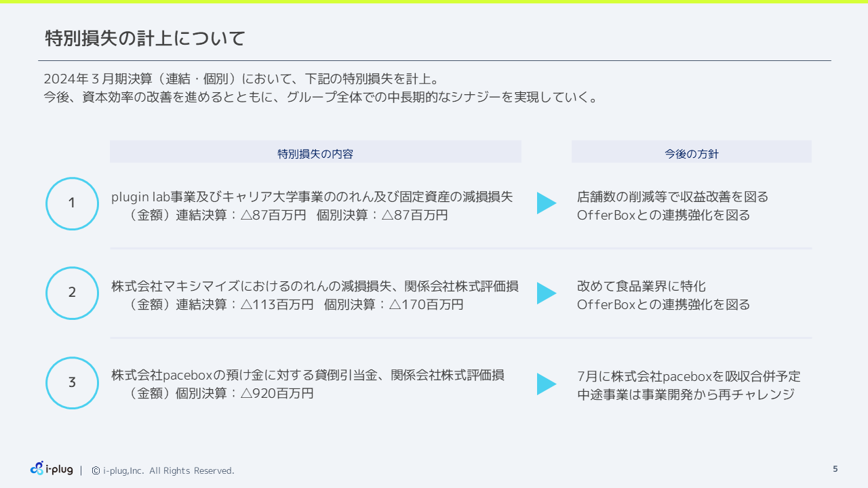The width and height of the screenshot is (868, 488).
Task: Click the copyright symbol in footer
Action: coord(96,470)
